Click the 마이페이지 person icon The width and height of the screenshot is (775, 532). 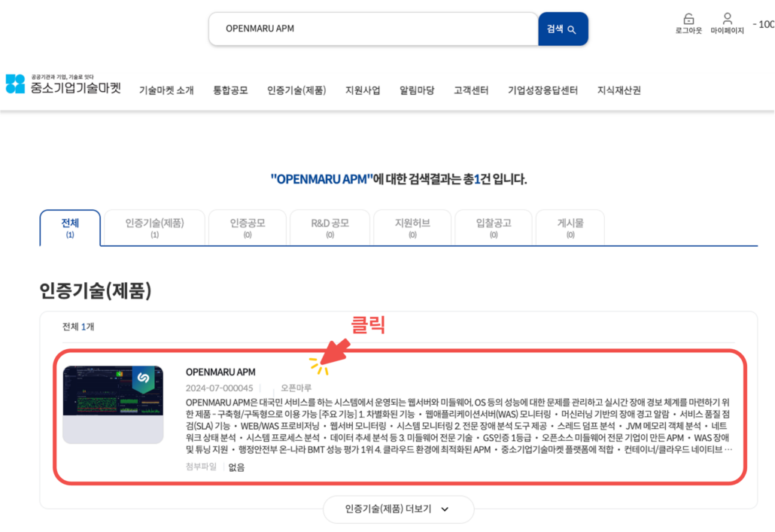727,17
